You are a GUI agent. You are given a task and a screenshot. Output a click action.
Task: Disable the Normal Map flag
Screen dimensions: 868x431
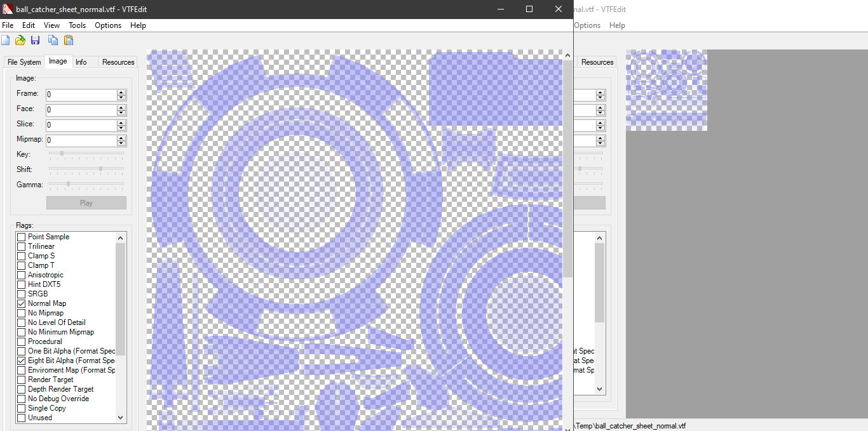(x=21, y=303)
